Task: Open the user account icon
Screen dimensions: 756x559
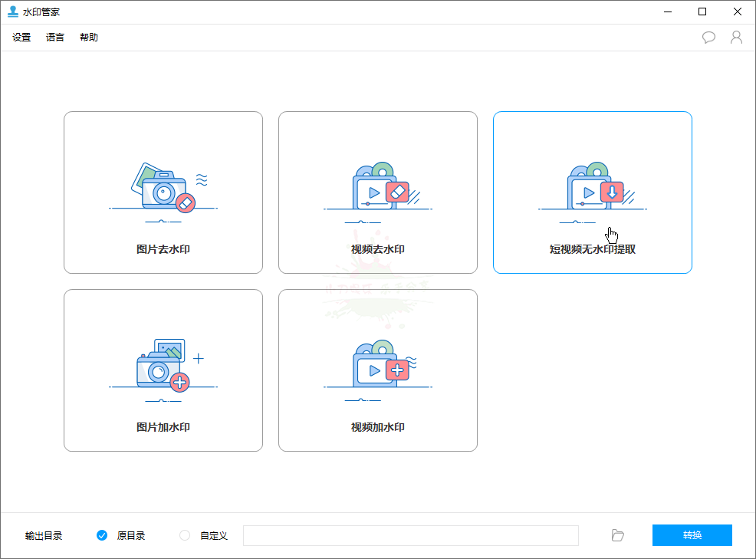Action: point(737,37)
